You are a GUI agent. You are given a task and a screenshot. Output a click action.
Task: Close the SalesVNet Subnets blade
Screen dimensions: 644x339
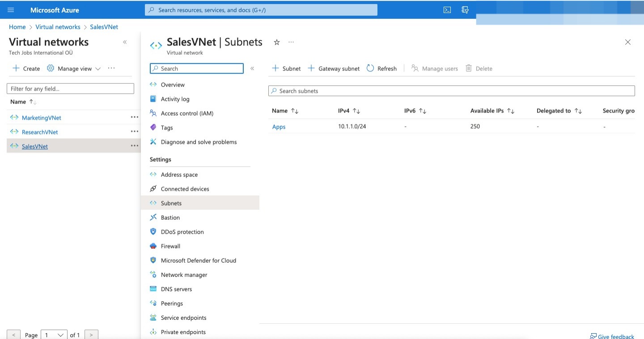(x=628, y=42)
